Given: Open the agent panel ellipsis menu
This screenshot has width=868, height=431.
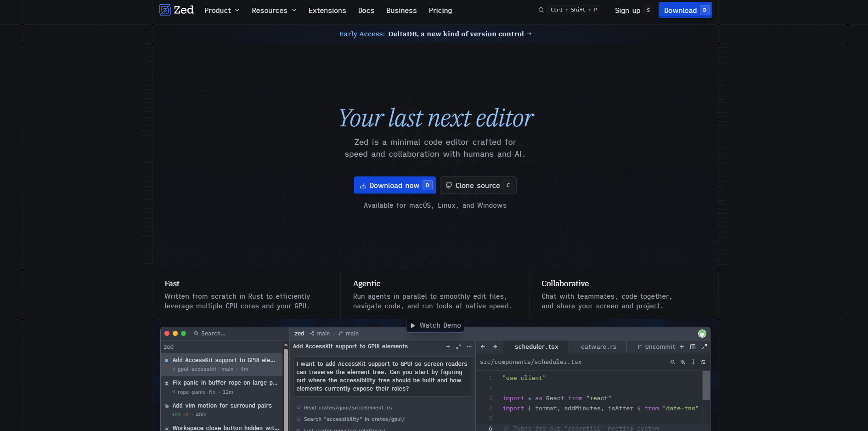Looking at the screenshot, I should (x=469, y=347).
